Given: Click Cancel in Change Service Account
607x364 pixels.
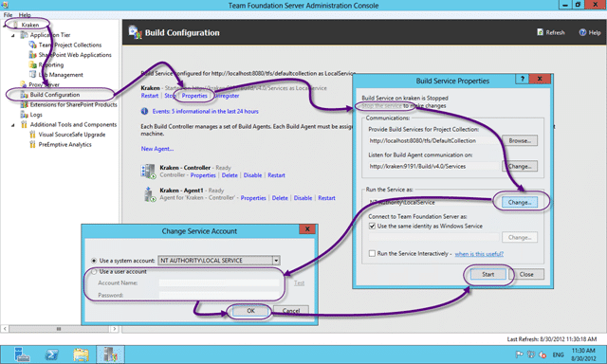Looking at the screenshot, I should (291, 311).
